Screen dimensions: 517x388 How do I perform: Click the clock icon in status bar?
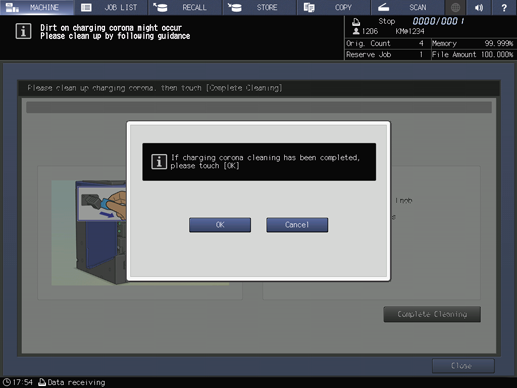point(7,382)
